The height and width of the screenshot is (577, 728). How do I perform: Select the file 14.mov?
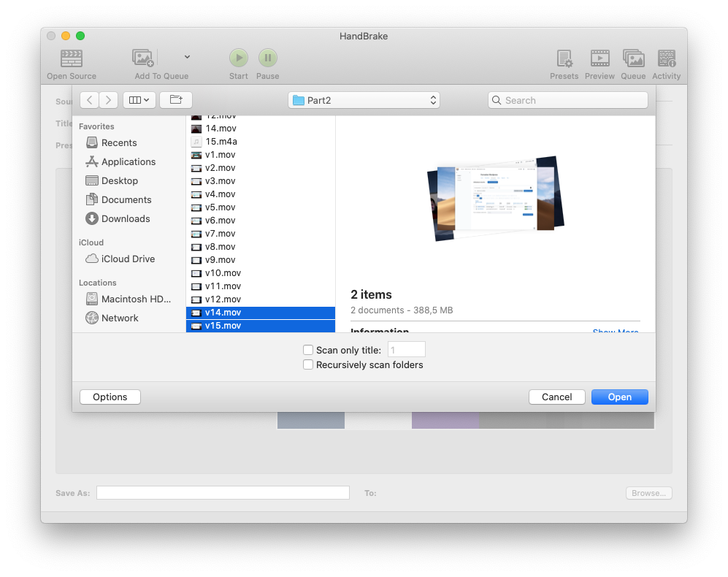[x=261, y=129]
